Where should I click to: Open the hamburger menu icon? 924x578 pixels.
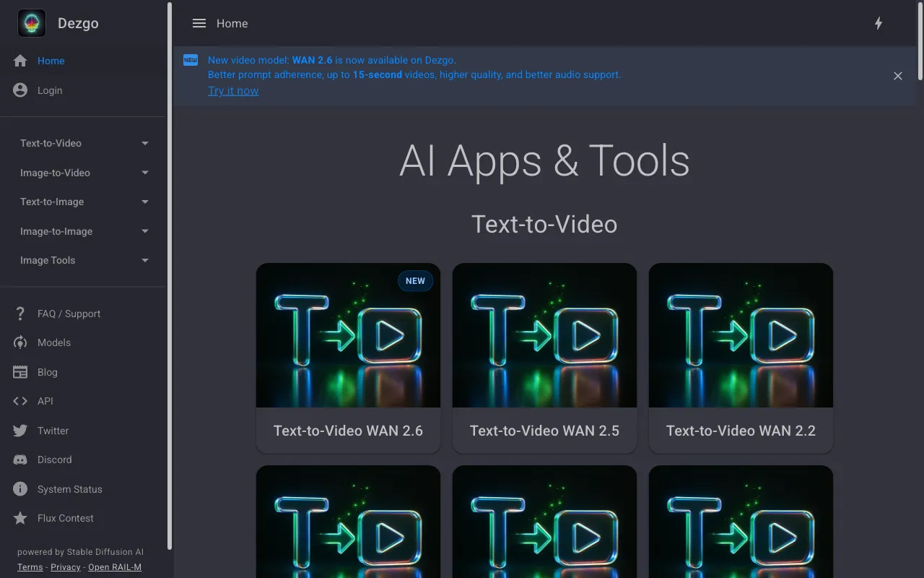click(199, 23)
